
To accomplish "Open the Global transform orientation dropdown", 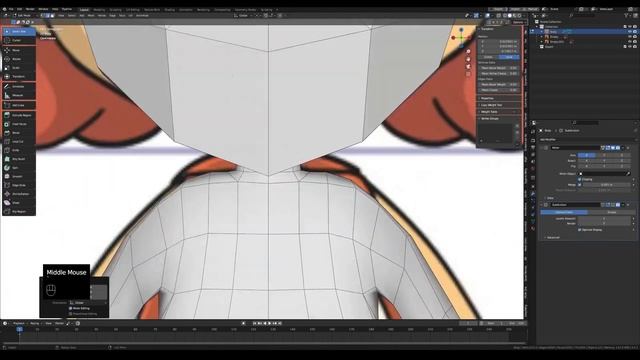I will click(x=243, y=16).
